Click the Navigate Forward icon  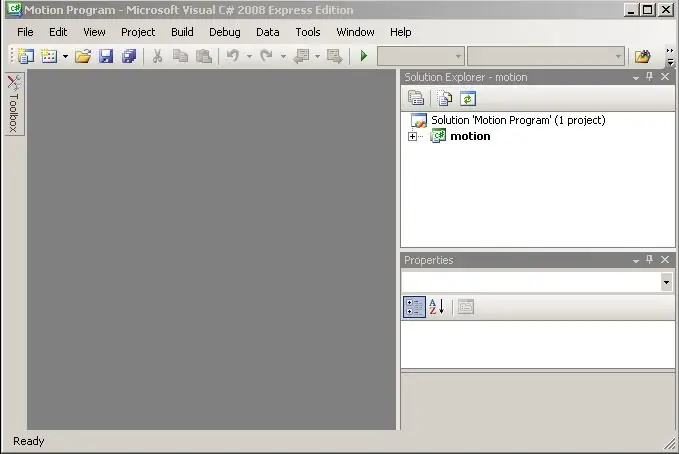tap(334, 56)
